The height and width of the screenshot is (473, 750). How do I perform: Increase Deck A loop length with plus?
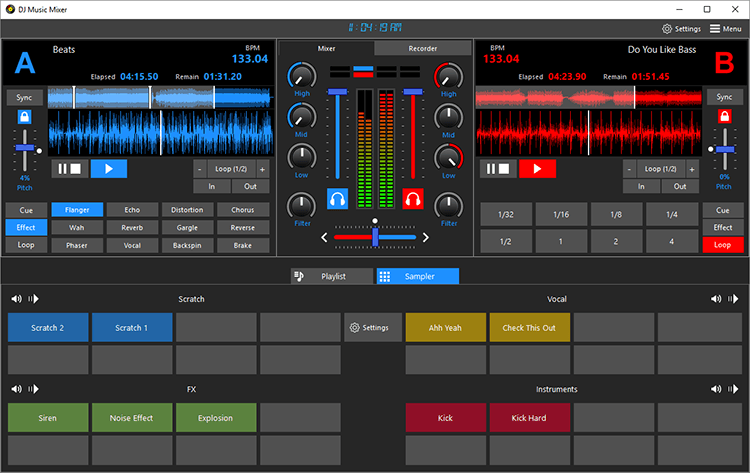[262, 169]
